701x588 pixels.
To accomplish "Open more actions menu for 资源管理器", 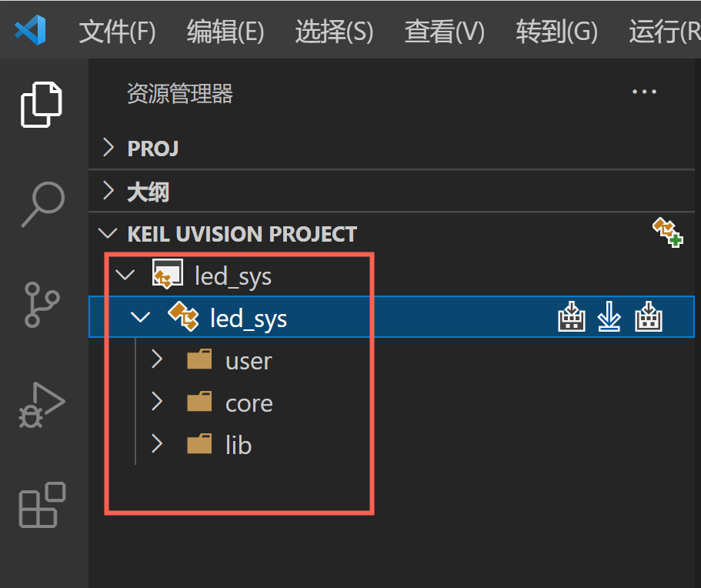I will pos(644,91).
